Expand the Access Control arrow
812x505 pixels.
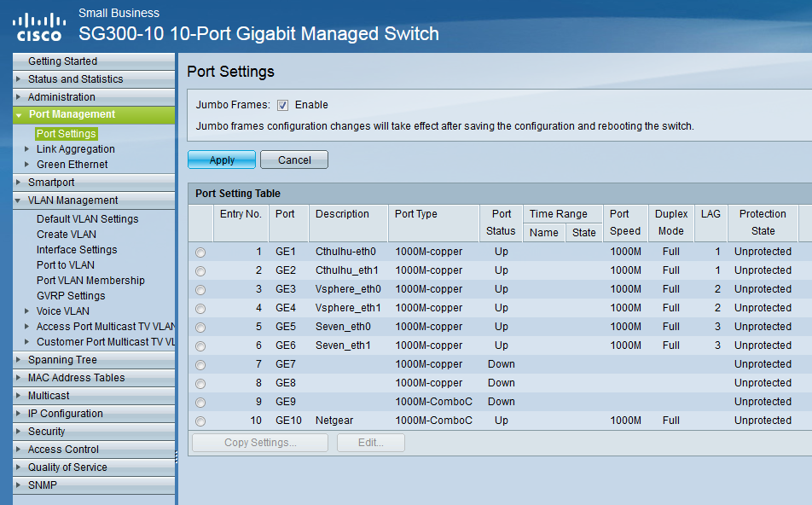pyautogui.click(x=19, y=449)
